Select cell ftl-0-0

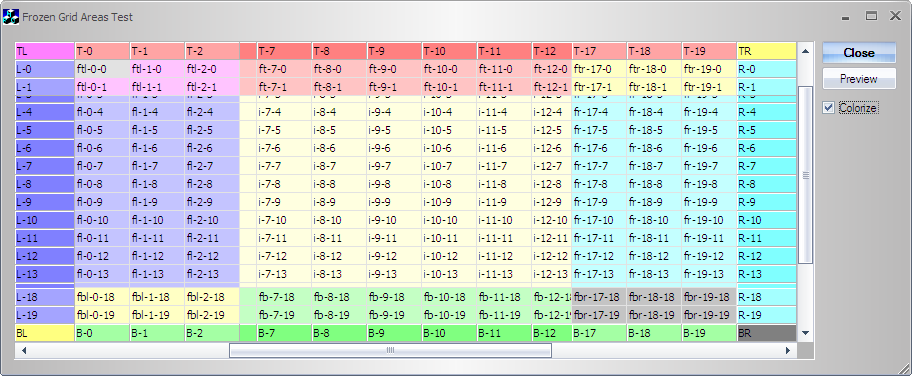pyautogui.click(x=102, y=69)
